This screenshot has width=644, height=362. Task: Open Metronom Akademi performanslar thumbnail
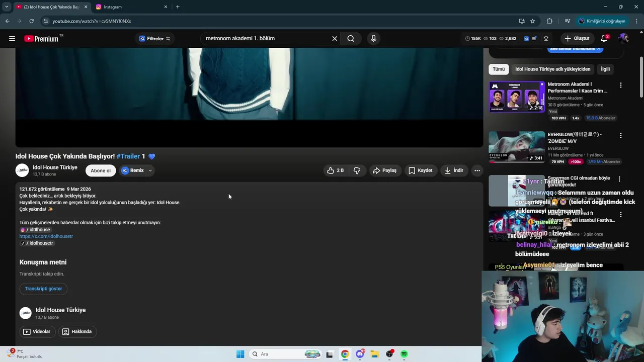(517, 97)
